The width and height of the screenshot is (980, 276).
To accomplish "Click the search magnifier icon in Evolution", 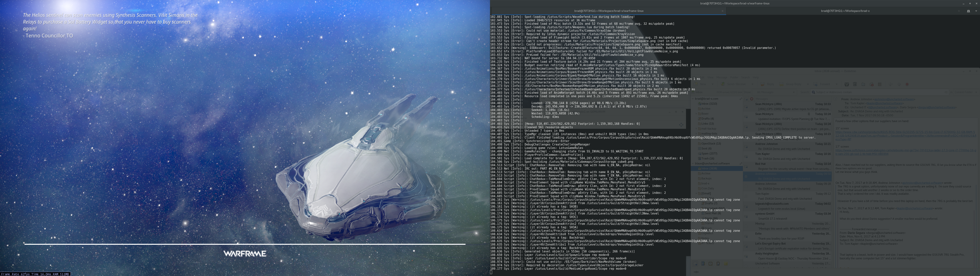I will click(813, 92).
